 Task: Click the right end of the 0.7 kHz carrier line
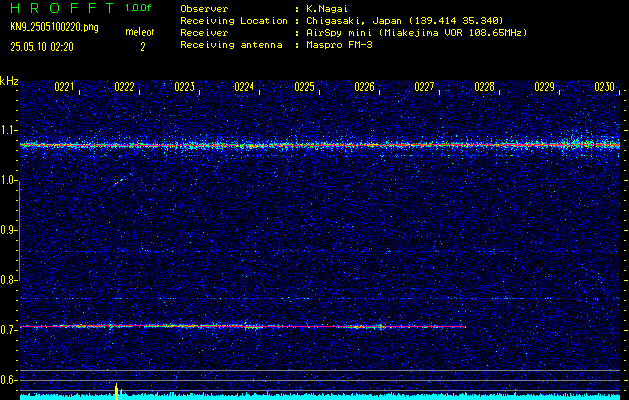coord(464,327)
